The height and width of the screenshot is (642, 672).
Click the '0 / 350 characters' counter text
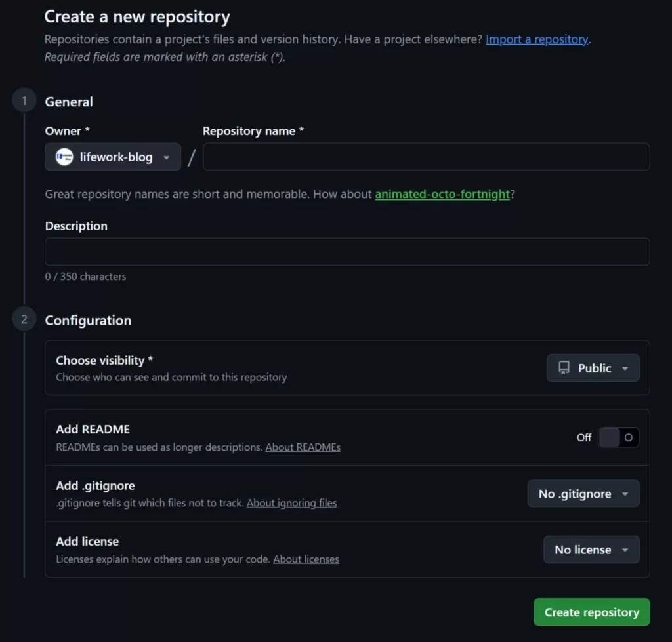(85, 277)
